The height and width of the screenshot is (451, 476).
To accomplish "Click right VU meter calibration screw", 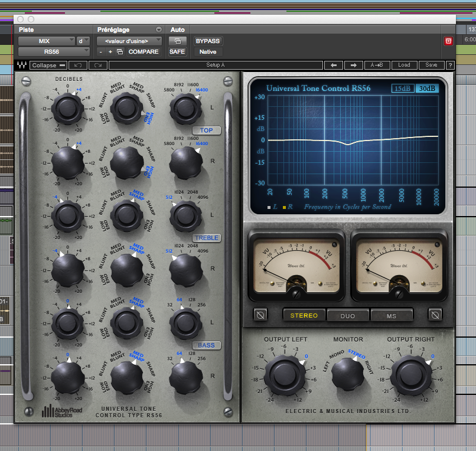I will coord(399,293).
